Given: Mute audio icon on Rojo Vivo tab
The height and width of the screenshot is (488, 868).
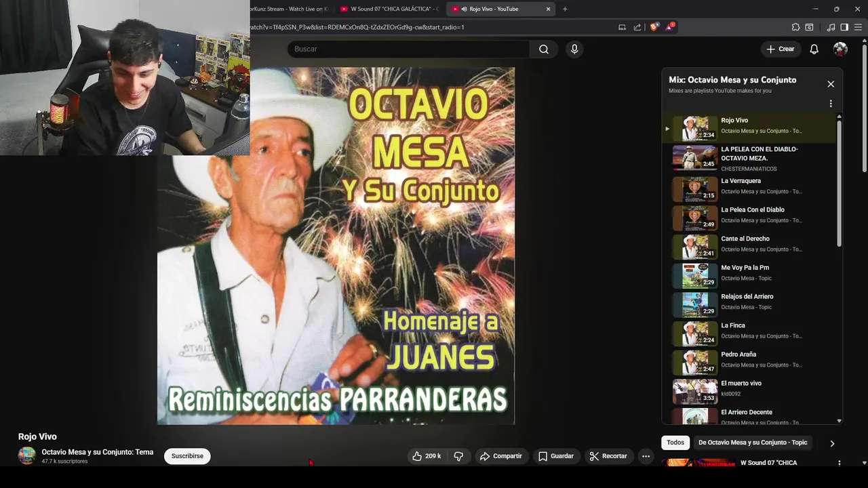Looking at the screenshot, I should (464, 9).
